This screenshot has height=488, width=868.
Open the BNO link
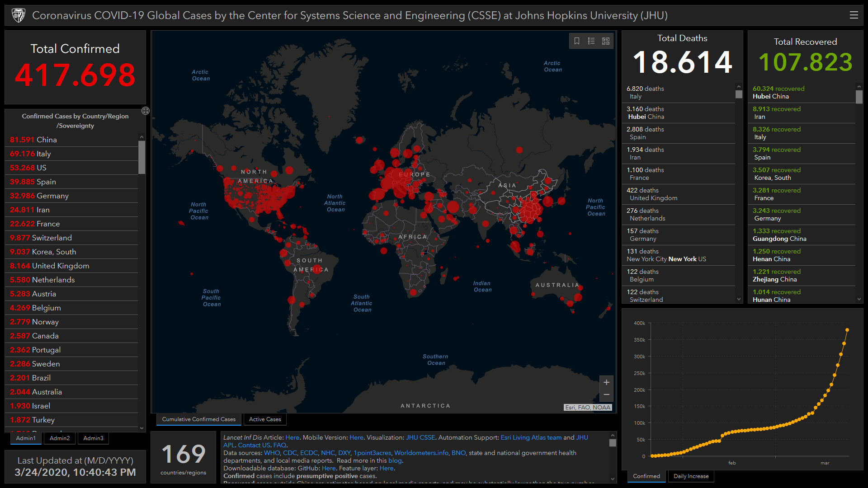[x=458, y=453]
